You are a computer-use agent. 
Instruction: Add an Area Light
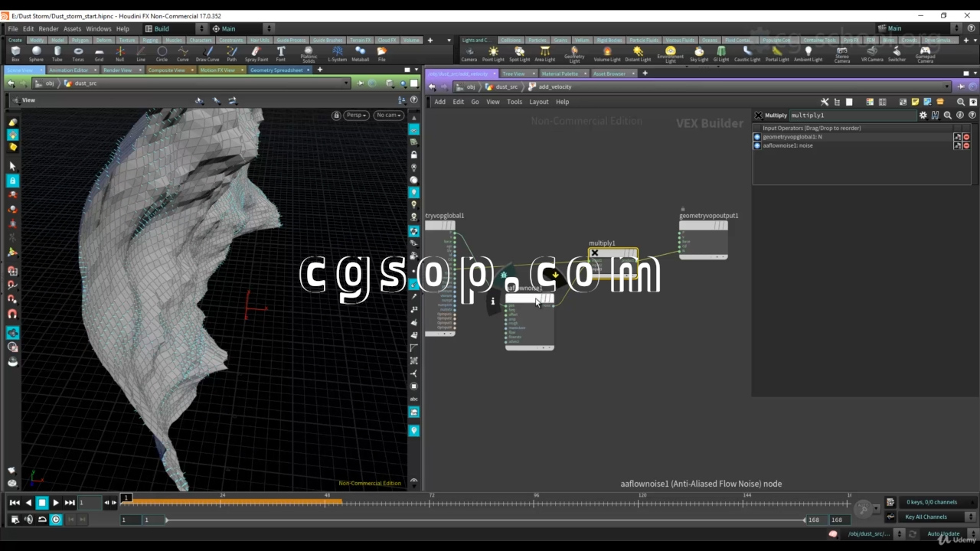point(544,54)
